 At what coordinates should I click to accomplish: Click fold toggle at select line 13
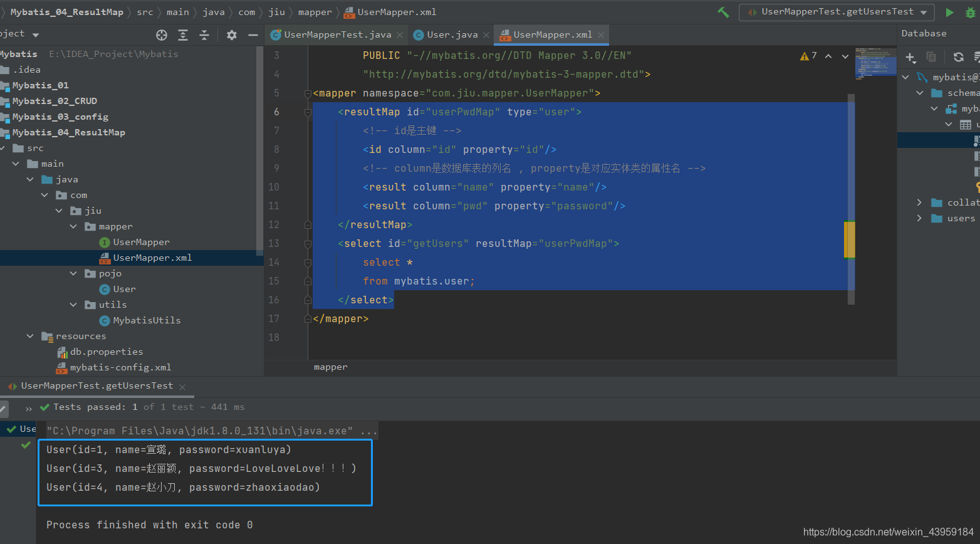(x=308, y=244)
